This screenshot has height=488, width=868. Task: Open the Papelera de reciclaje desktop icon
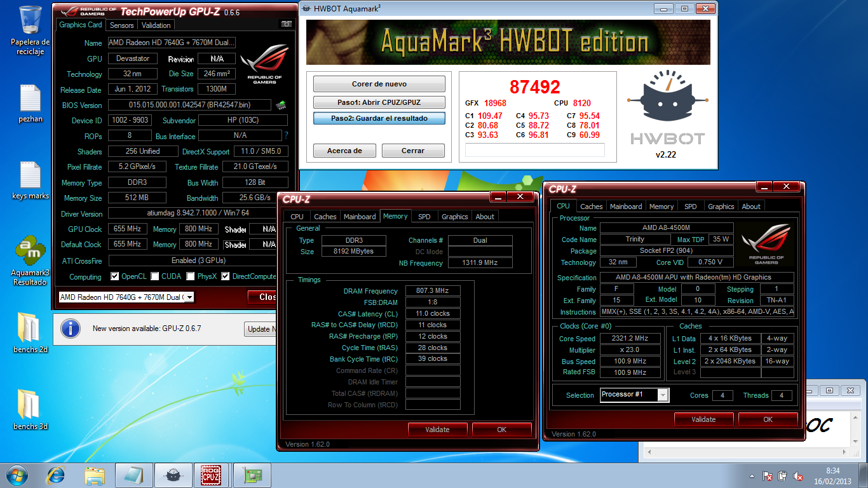tap(30, 30)
